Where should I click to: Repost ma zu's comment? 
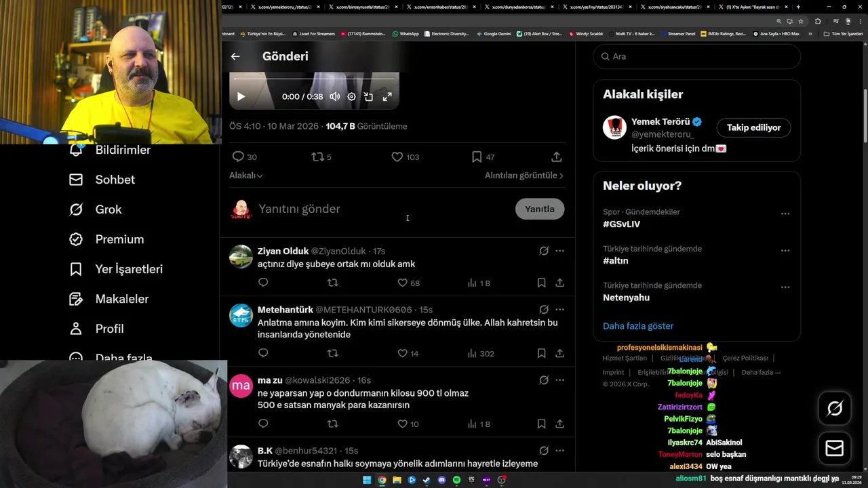coord(332,424)
